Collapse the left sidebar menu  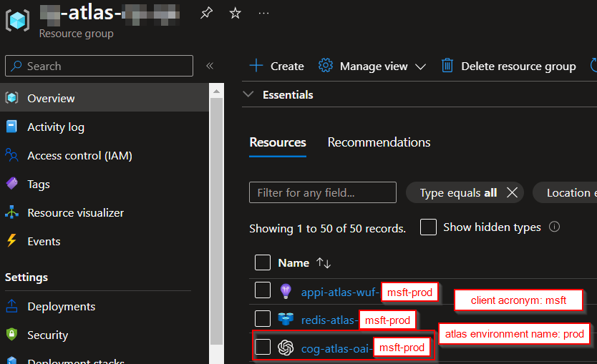point(210,66)
